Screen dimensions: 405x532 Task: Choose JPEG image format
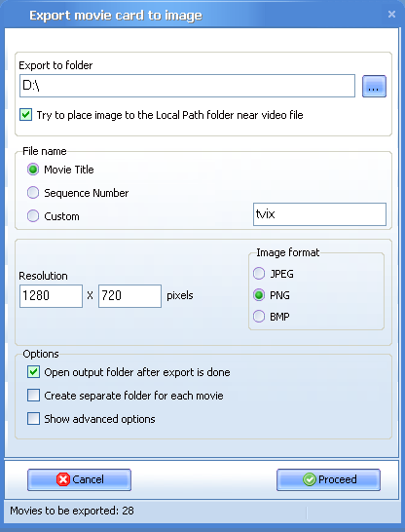259,274
